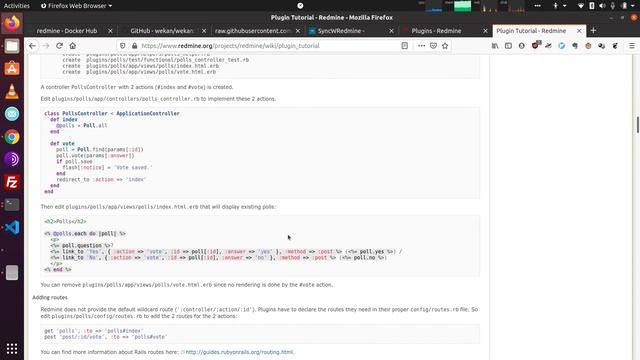The image size is (640, 360).
Task: Open a new browser tab
Action: [593, 31]
